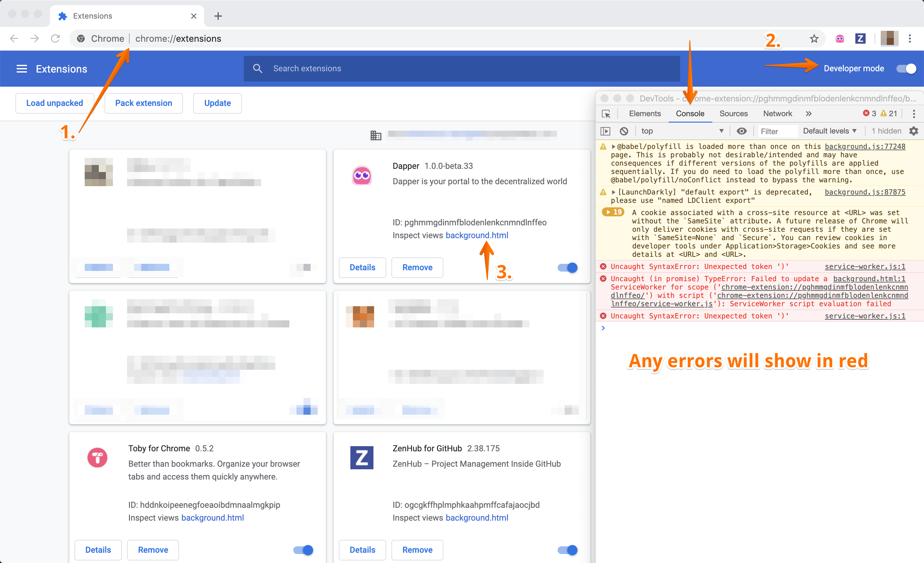Click the console input prompt line

(x=759, y=328)
